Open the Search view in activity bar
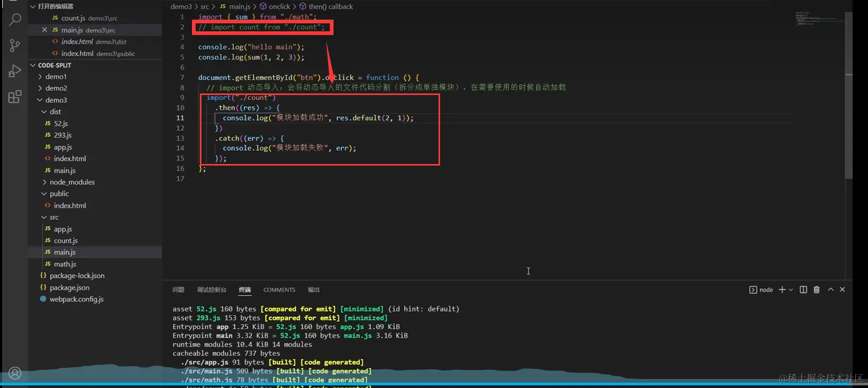 click(15, 20)
